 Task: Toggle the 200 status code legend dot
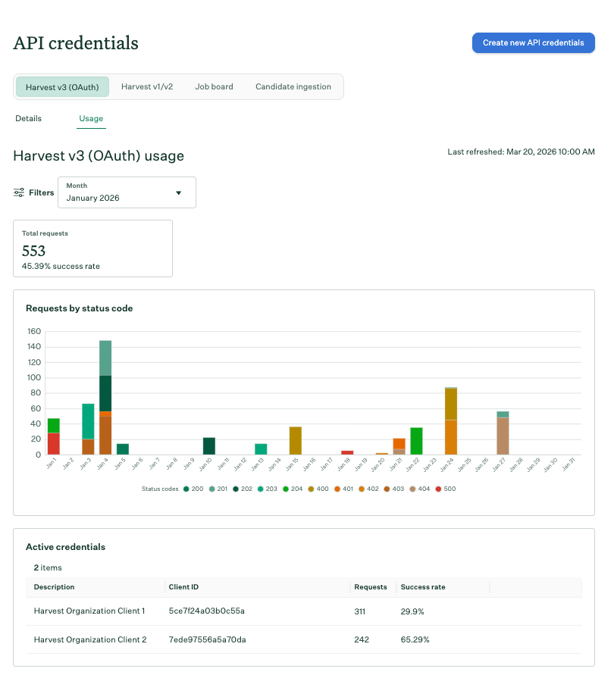[186, 489]
